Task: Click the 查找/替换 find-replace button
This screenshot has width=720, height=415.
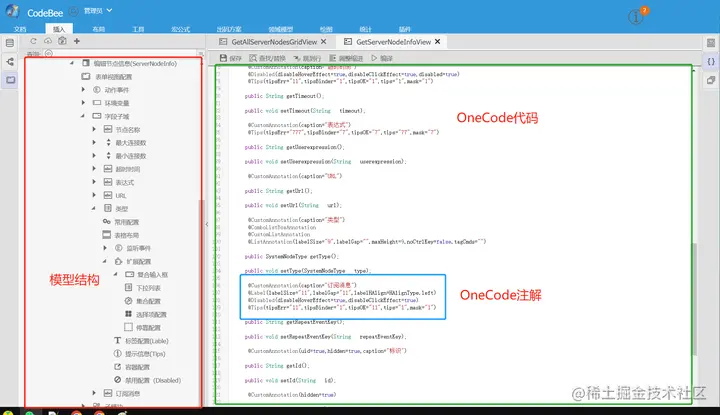Action: click(268, 58)
